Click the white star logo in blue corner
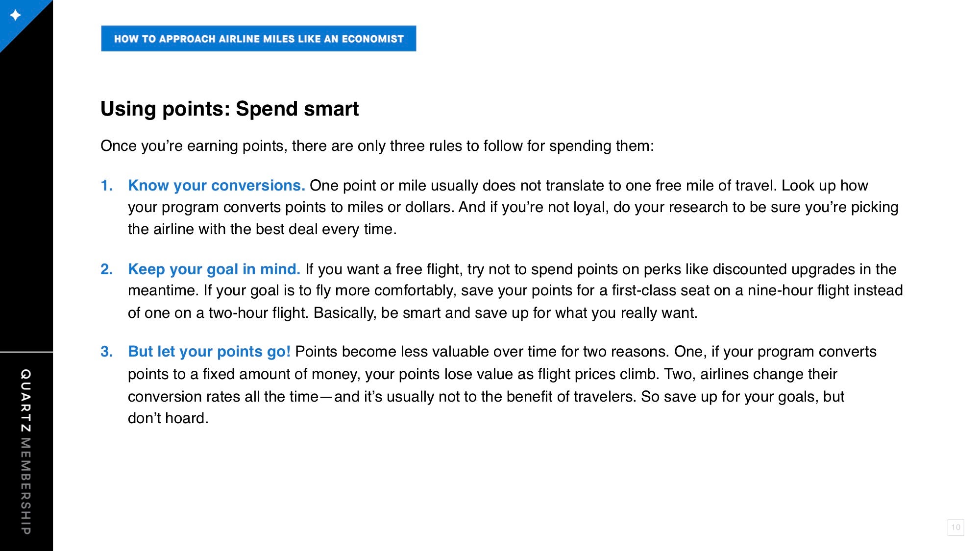 point(15,15)
